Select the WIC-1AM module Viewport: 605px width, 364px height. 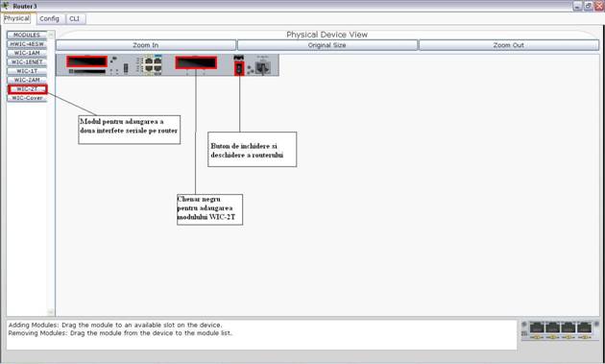[x=27, y=53]
